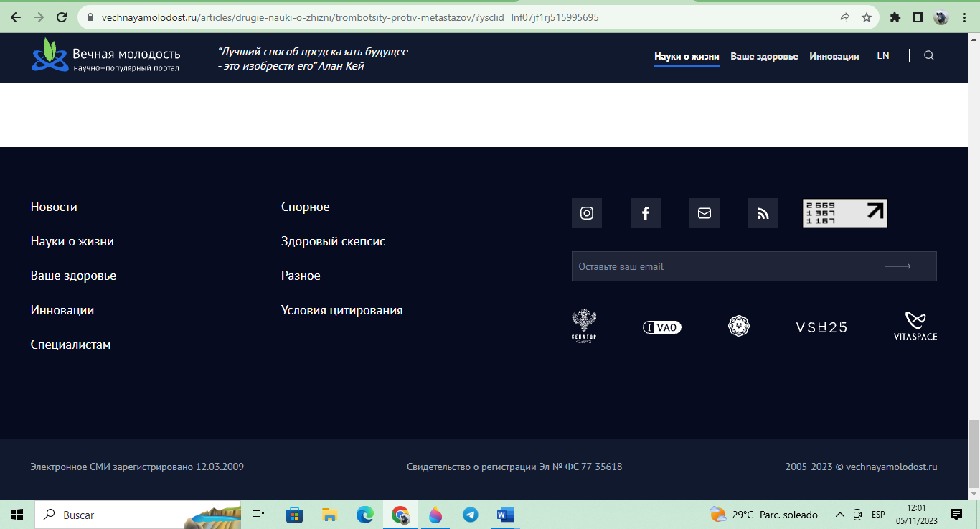
Task: Type in the 'Оставьте ваш email' field
Action: pos(717,266)
